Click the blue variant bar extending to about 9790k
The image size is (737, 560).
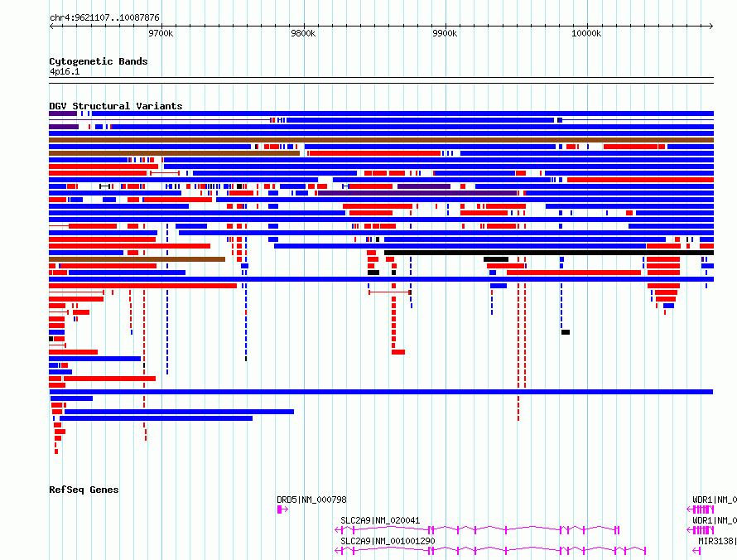179,412
